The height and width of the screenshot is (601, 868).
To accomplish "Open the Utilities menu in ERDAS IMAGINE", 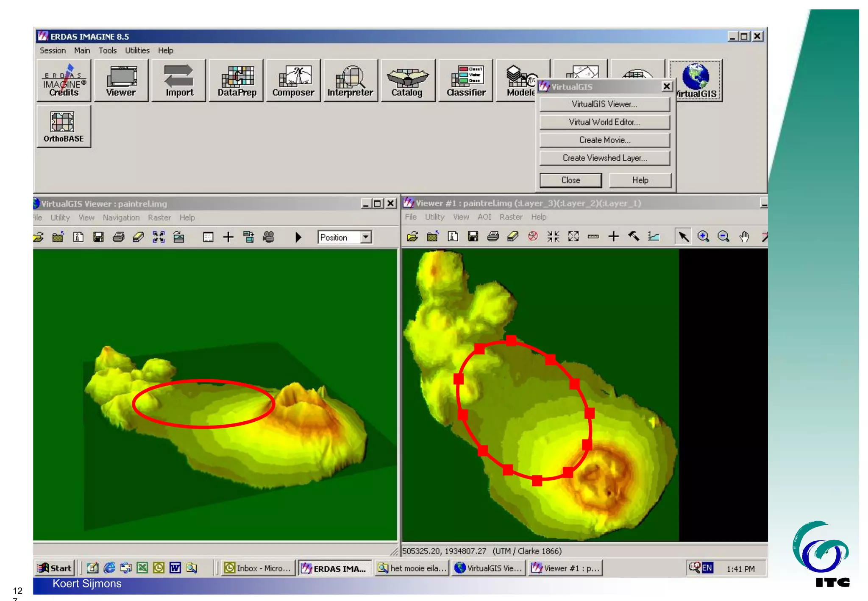I will 137,50.
